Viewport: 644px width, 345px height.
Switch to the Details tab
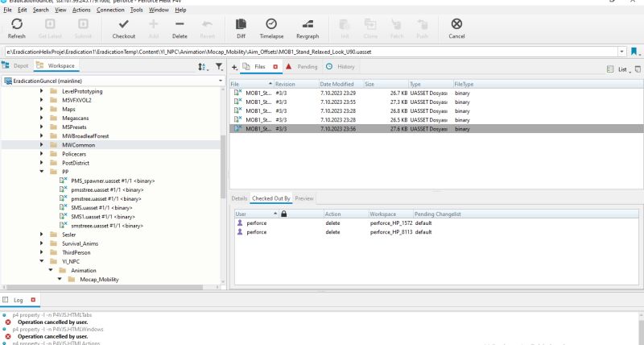pyautogui.click(x=239, y=198)
